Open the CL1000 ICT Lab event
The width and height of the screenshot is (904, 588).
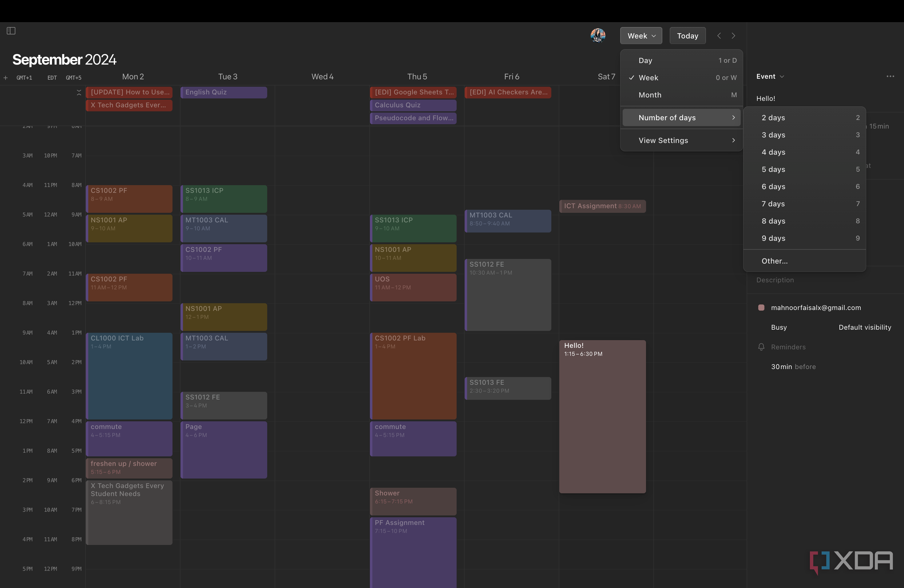[x=129, y=376]
